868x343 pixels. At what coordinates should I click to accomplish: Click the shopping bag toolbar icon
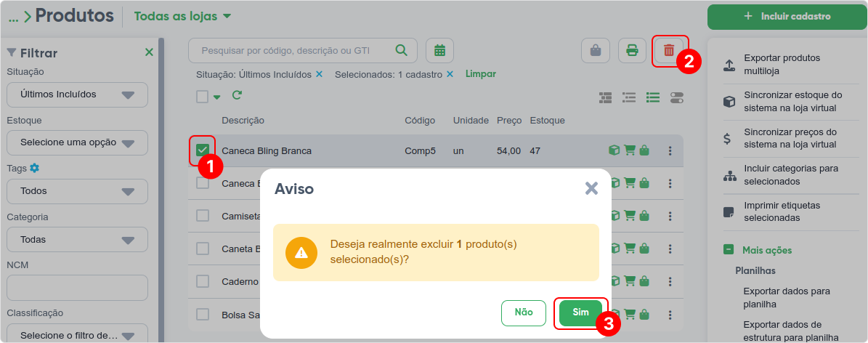tap(595, 51)
